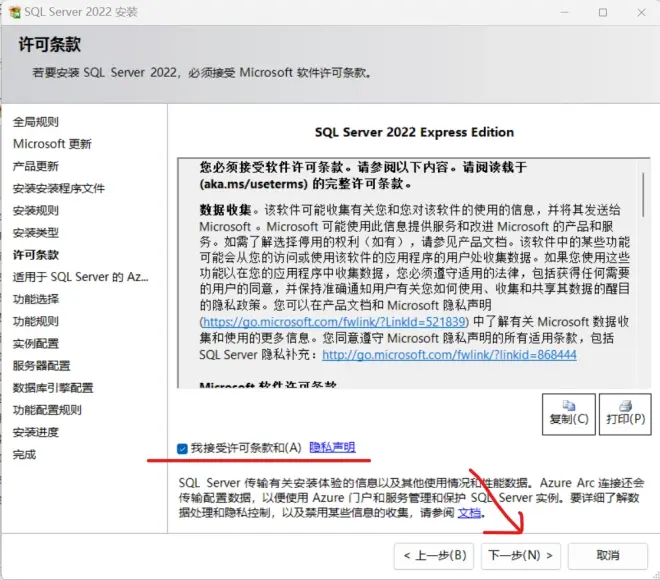This screenshot has height=580, width=660.
Task: Cancel setup with 取消 button
Action: coord(608,556)
